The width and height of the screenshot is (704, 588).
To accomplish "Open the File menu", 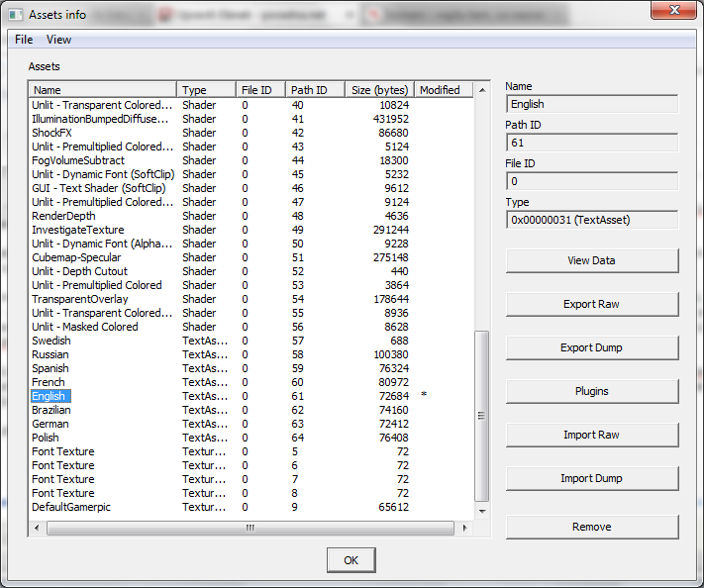I will coord(24,40).
